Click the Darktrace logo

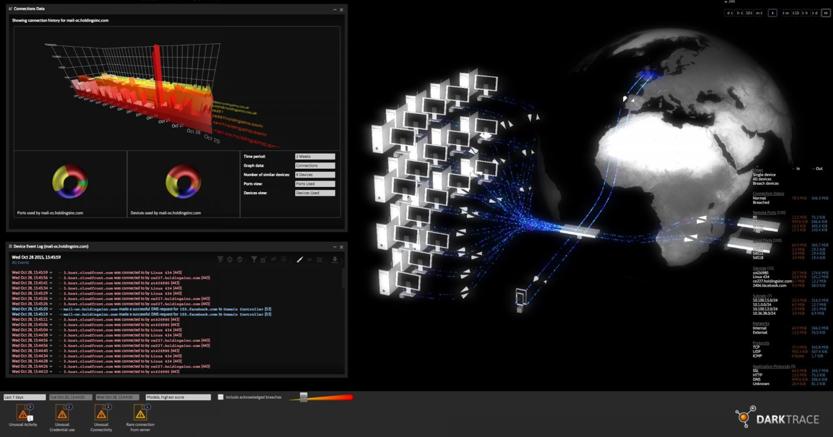(777, 418)
